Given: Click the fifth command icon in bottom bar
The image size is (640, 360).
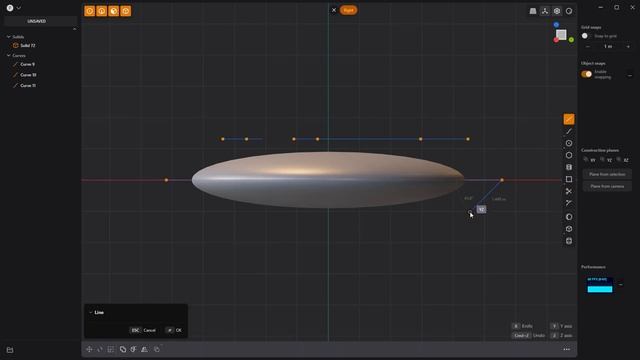Looking at the screenshot, I should click(133, 349).
